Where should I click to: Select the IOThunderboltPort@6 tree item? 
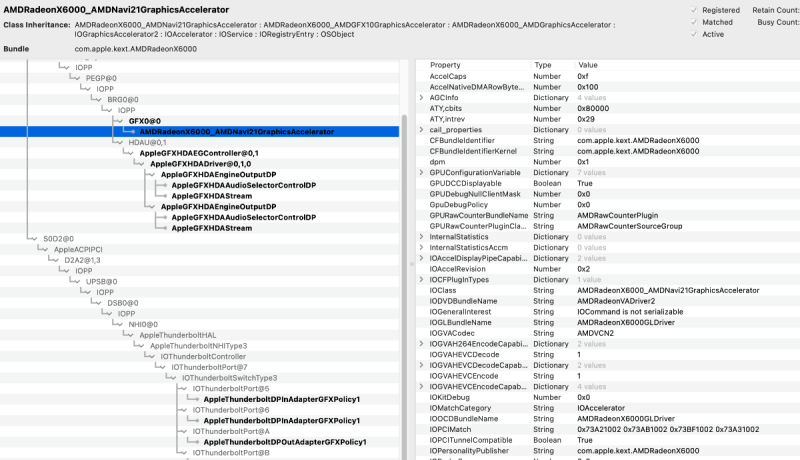tap(231, 410)
